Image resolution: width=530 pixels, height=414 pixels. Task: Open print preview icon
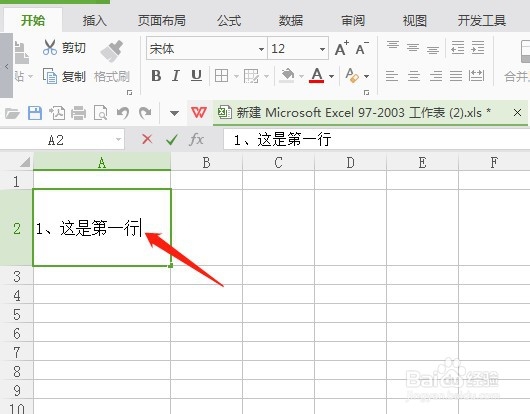coord(101,113)
